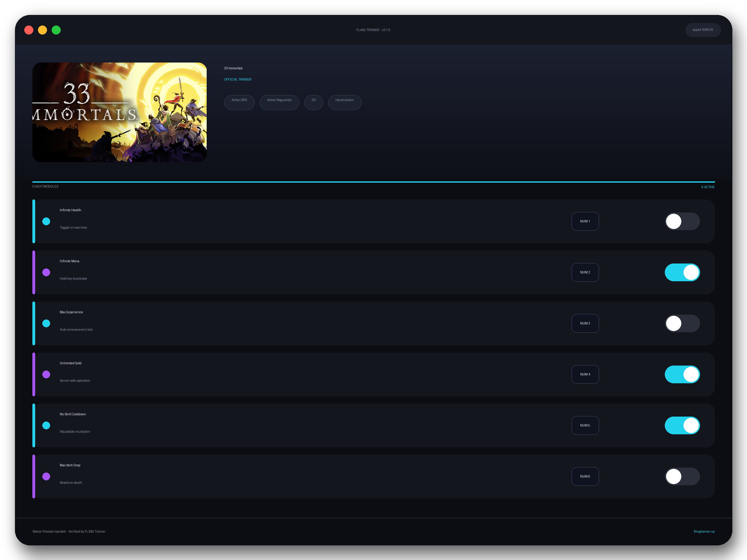Viewport: 747px width, 560px height.
Task: Click the 33 Immortals cover art
Action: click(x=120, y=112)
